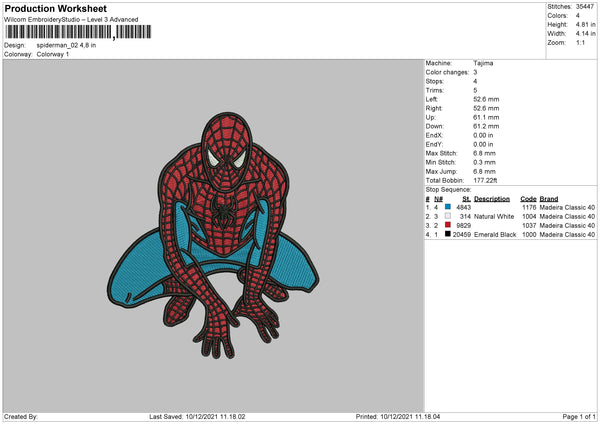600x424 pixels.
Task: Click the Width value 4.14 in
Action: pos(585,34)
